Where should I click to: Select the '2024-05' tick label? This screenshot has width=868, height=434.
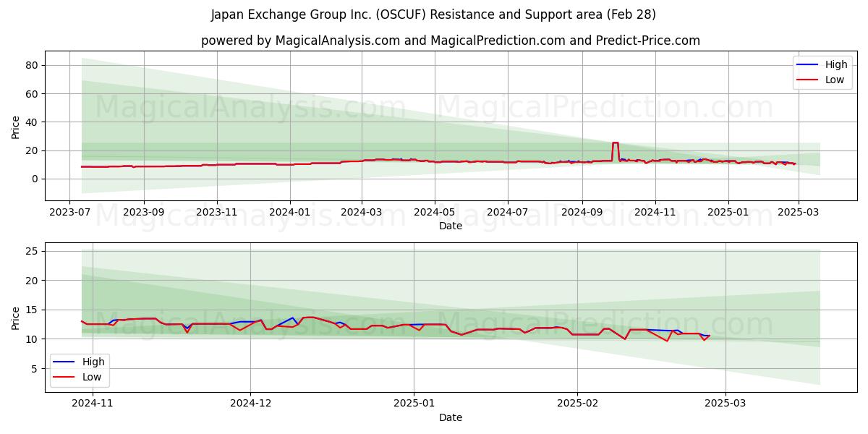click(435, 213)
